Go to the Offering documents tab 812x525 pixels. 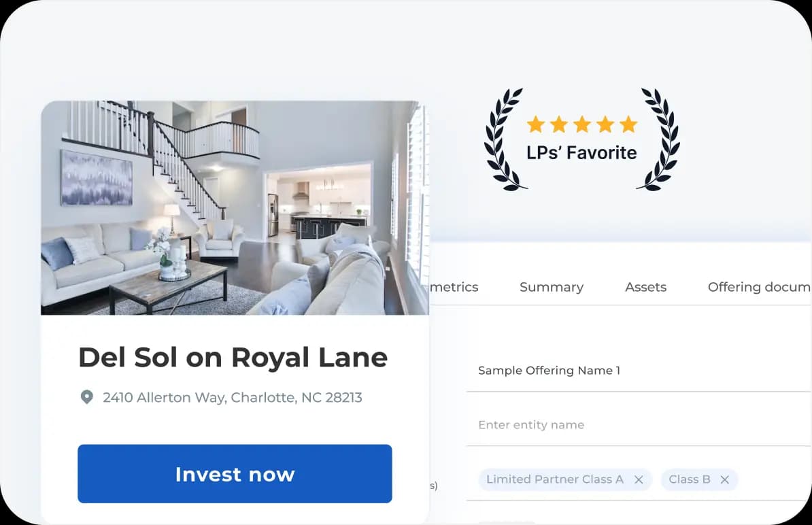click(758, 287)
